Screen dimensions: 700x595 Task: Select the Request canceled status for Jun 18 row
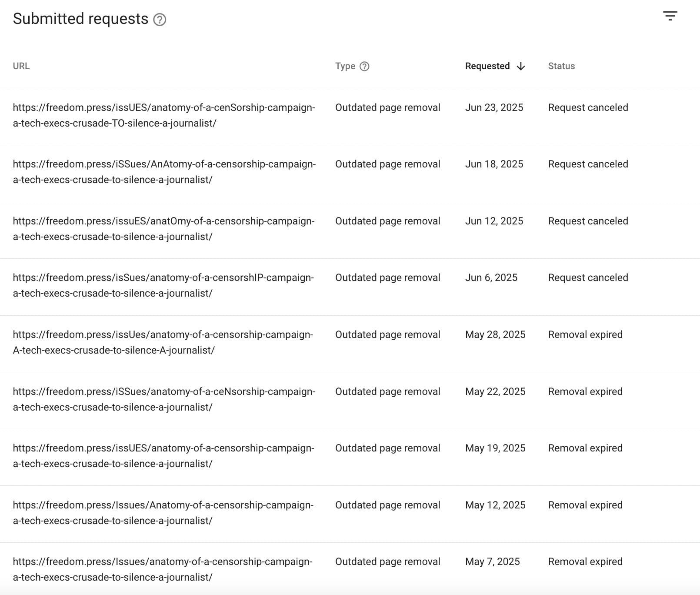click(588, 164)
